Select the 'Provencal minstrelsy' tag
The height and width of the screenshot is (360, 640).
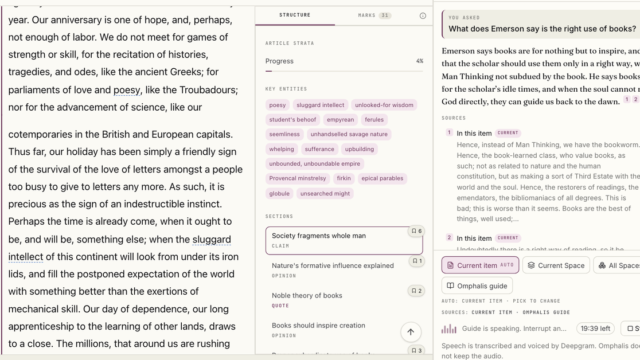(298, 178)
